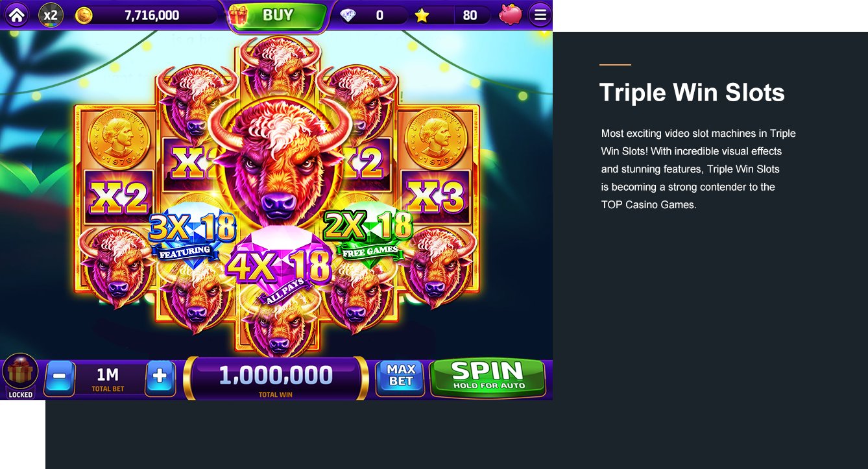Image resolution: width=868 pixels, height=469 pixels.
Task: Click the diamond gems icon
Action: tap(348, 16)
